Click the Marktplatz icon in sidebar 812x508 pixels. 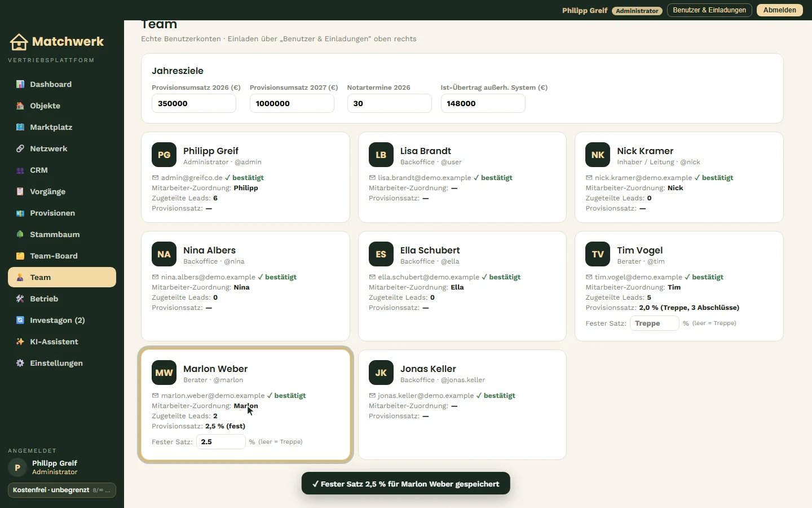(x=20, y=127)
